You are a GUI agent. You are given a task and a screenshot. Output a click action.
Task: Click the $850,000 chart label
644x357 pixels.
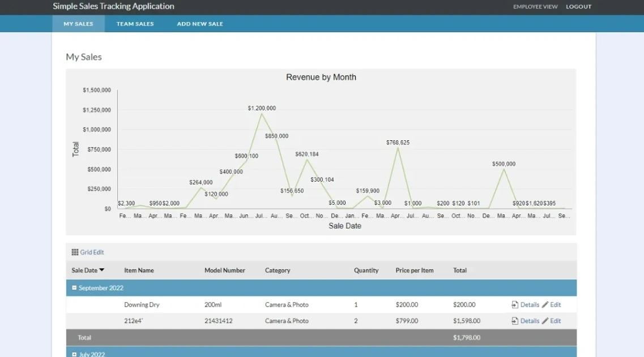click(x=276, y=136)
